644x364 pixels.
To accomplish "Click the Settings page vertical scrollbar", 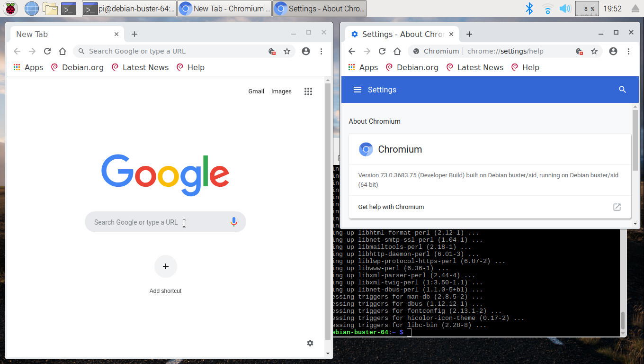I will (x=635, y=140).
